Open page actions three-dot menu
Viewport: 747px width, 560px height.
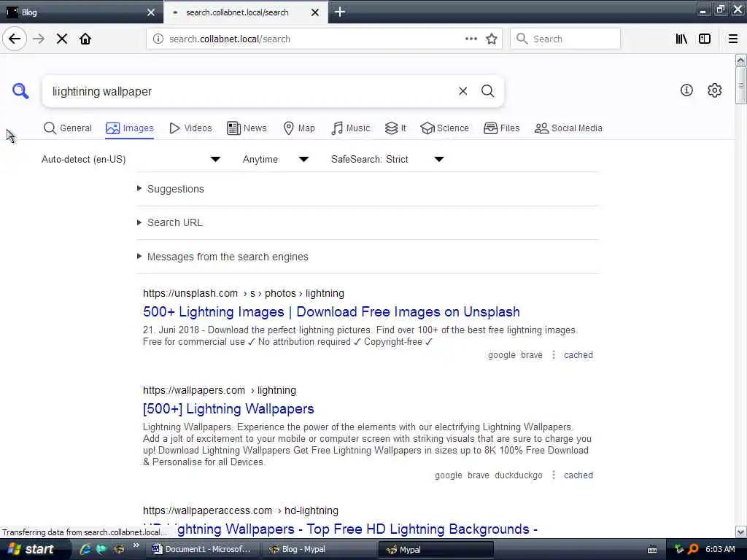pyautogui.click(x=471, y=39)
